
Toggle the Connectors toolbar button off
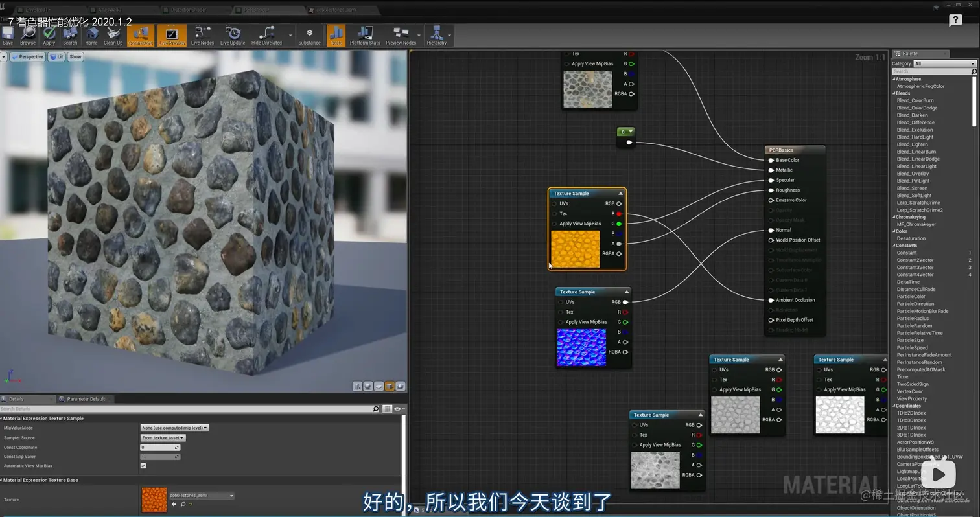tap(141, 35)
